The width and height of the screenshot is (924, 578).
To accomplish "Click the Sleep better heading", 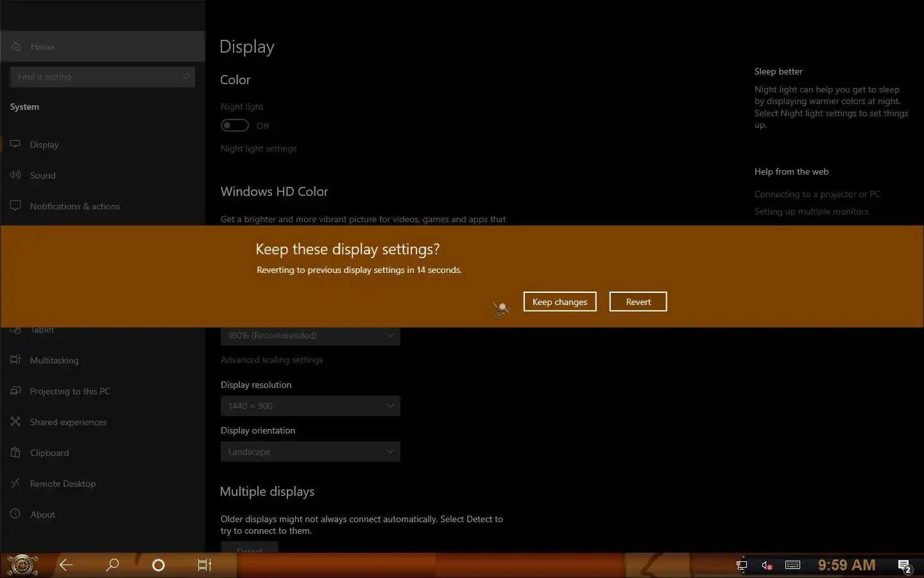I will (778, 71).
